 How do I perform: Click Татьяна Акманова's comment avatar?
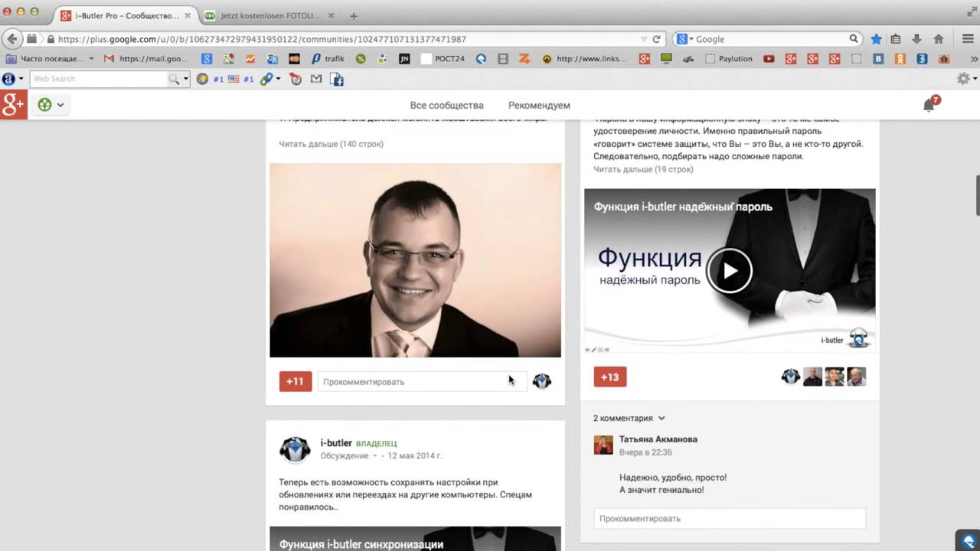point(603,445)
